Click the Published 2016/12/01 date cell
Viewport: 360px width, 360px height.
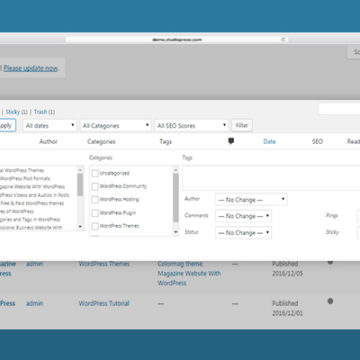pyautogui.click(x=287, y=308)
